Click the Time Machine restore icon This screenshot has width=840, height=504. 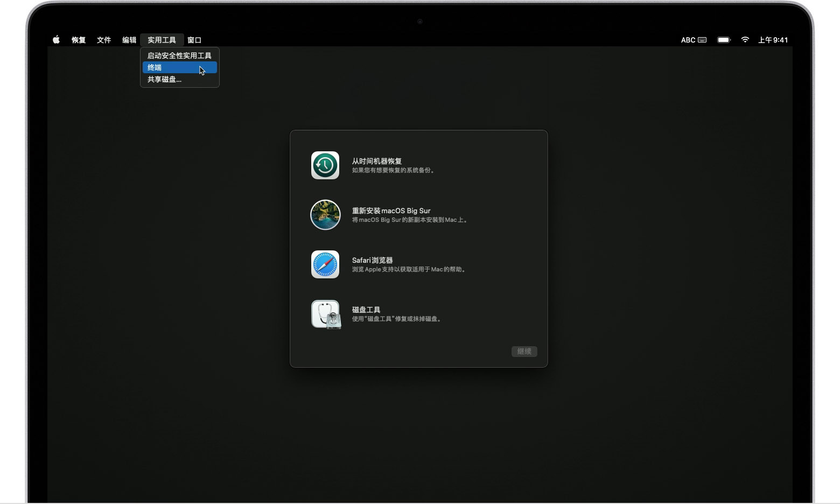click(x=325, y=165)
